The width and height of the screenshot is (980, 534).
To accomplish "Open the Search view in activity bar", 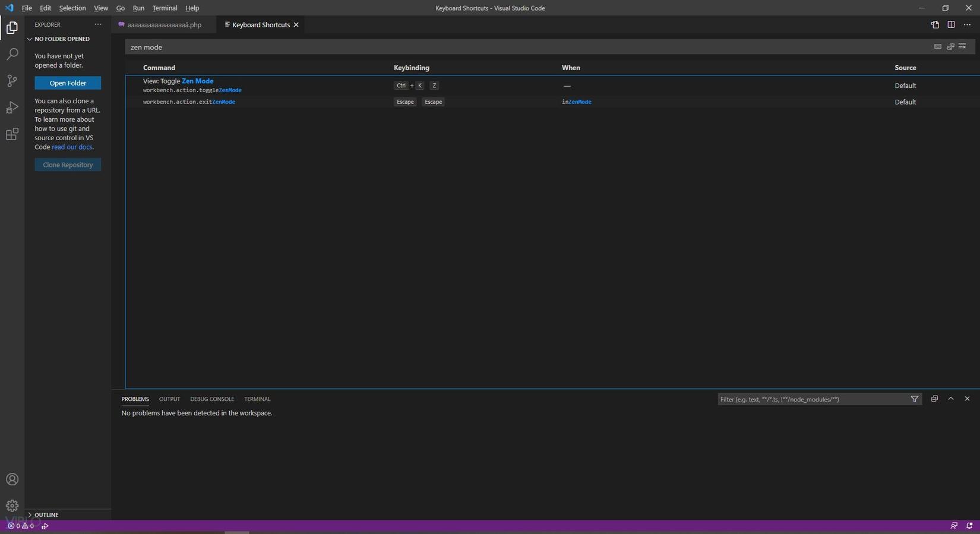I will [12, 54].
